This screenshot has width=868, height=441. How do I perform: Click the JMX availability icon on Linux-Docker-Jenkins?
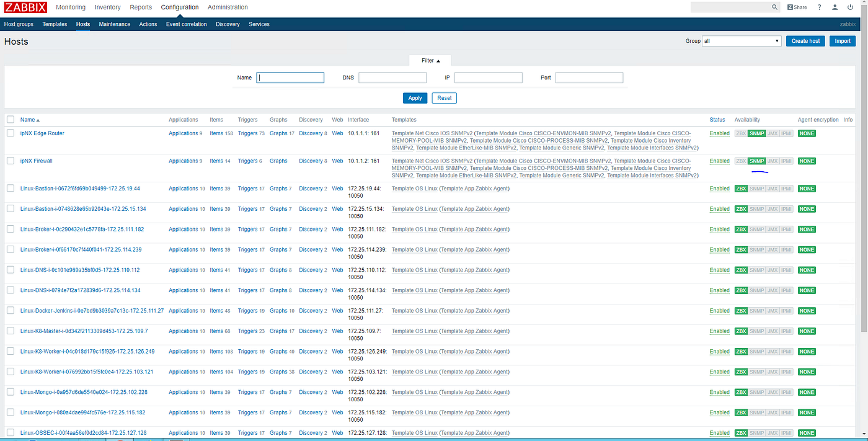pyautogui.click(x=771, y=310)
